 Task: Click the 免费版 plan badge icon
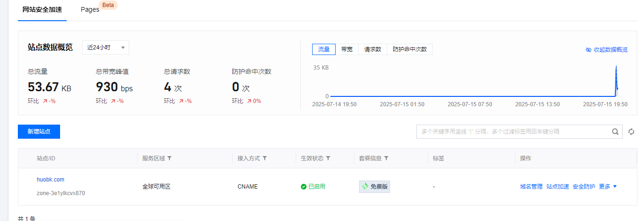[x=365, y=187]
